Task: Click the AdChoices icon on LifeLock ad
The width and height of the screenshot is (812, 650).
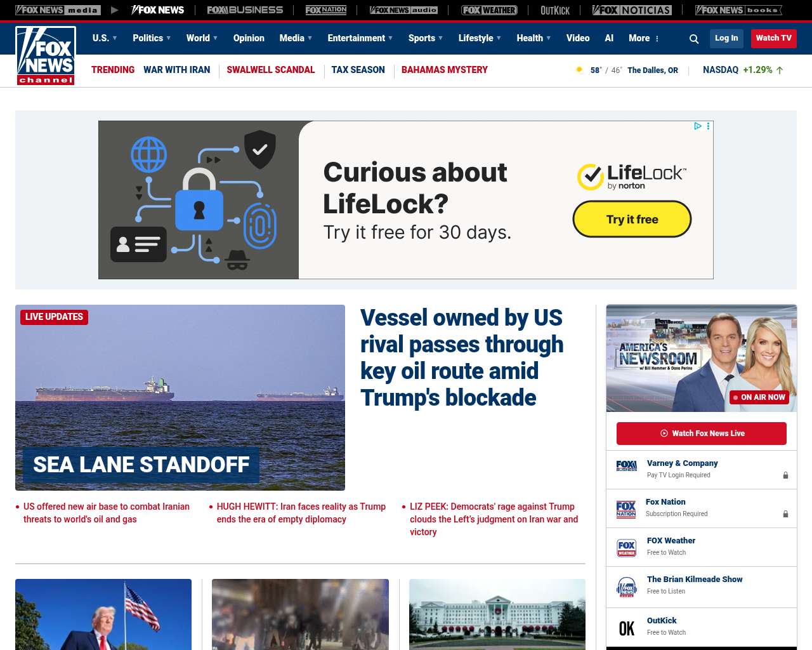Action: [x=698, y=126]
